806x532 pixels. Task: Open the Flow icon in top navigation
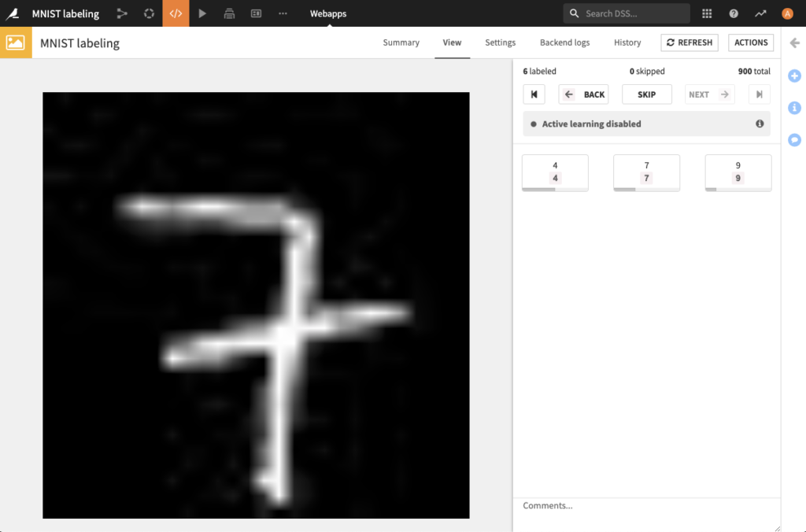point(122,13)
